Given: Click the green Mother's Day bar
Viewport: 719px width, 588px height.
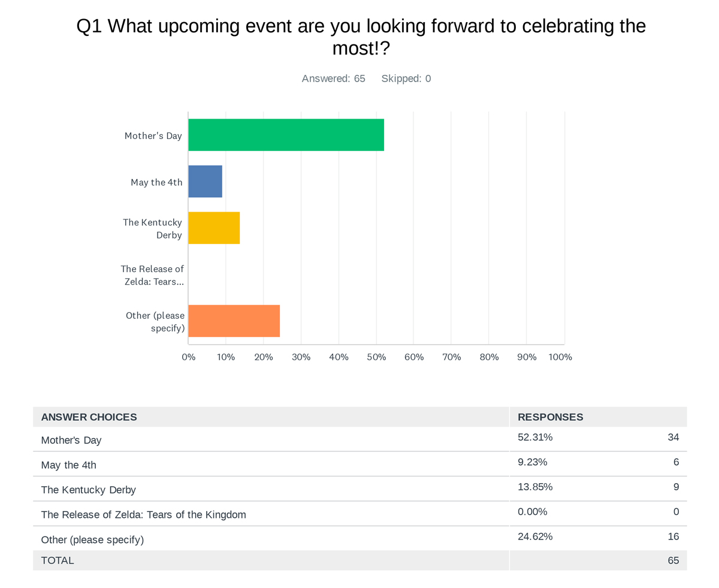Looking at the screenshot, I should (286, 135).
